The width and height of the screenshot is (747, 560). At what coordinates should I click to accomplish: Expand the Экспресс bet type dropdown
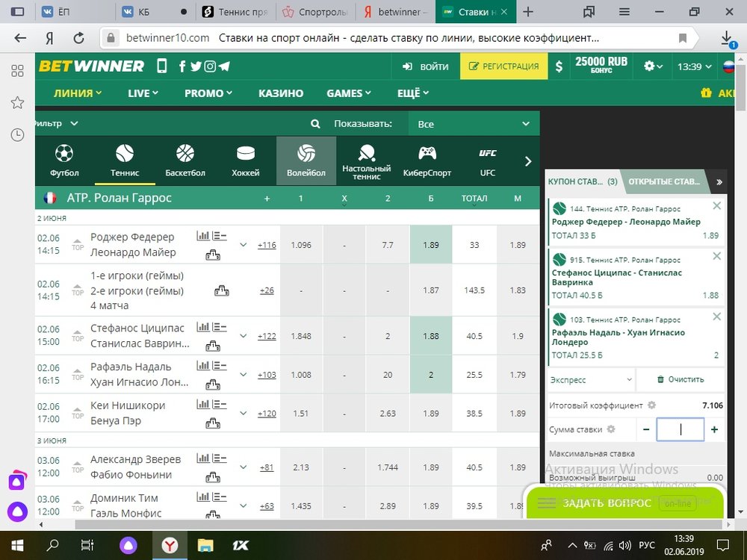click(591, 379)
